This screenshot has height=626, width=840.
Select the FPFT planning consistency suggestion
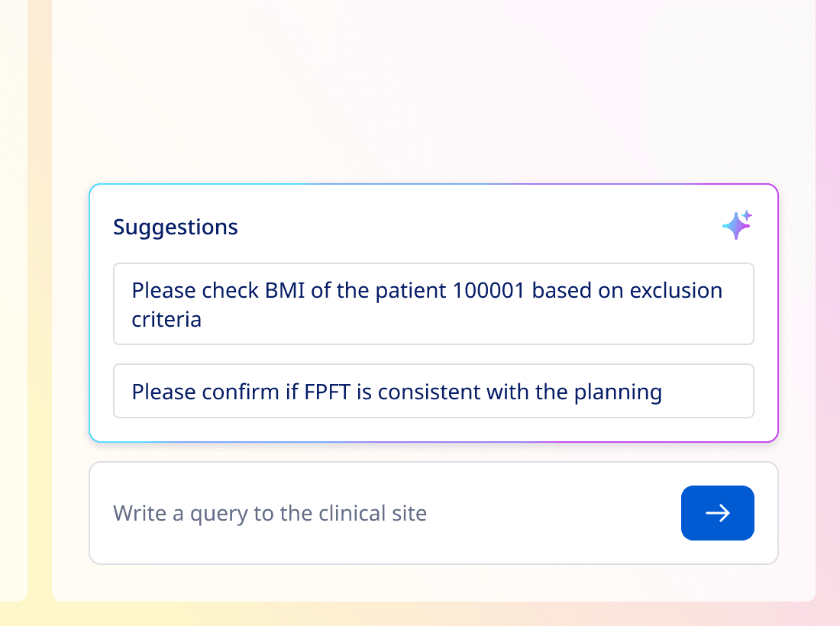[x=433, y=391]
